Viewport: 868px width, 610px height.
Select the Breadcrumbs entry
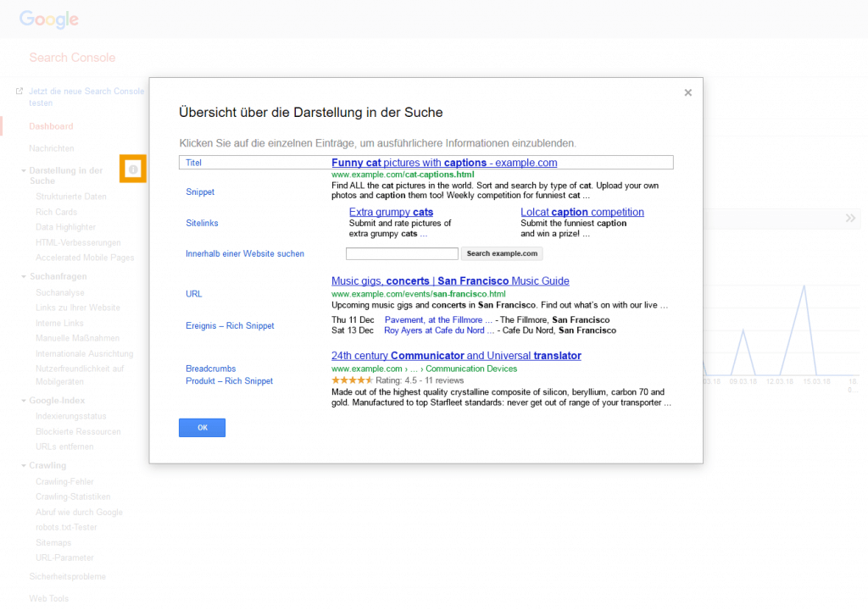(210, 369)
